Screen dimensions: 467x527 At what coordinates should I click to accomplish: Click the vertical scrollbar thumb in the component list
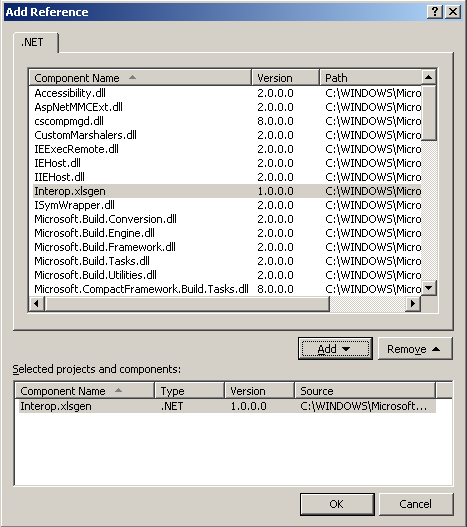(x=429, y=113)
